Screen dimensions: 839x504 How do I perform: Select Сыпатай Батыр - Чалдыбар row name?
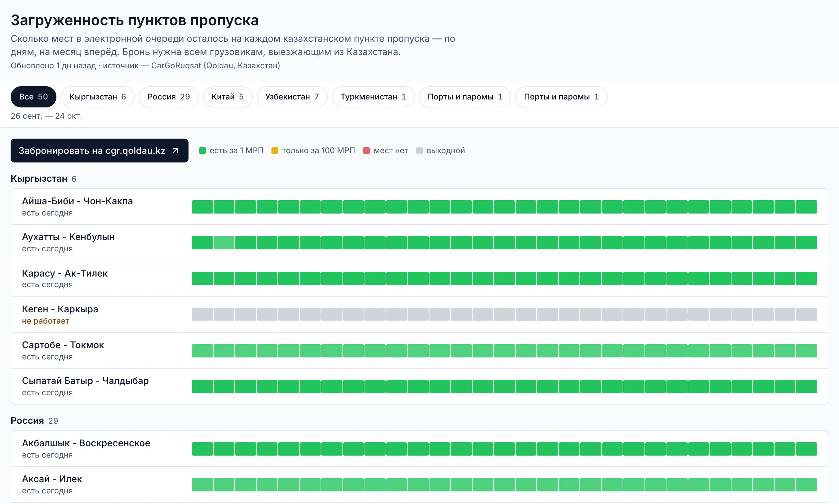tap(85, 381)
